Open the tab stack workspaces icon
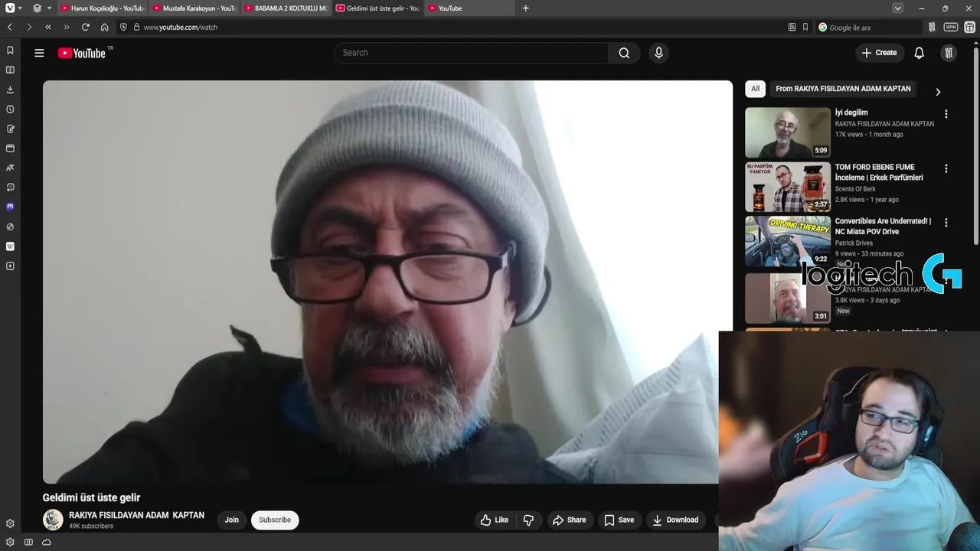Viewport: 980px width, 551px height. pos(37,8)
